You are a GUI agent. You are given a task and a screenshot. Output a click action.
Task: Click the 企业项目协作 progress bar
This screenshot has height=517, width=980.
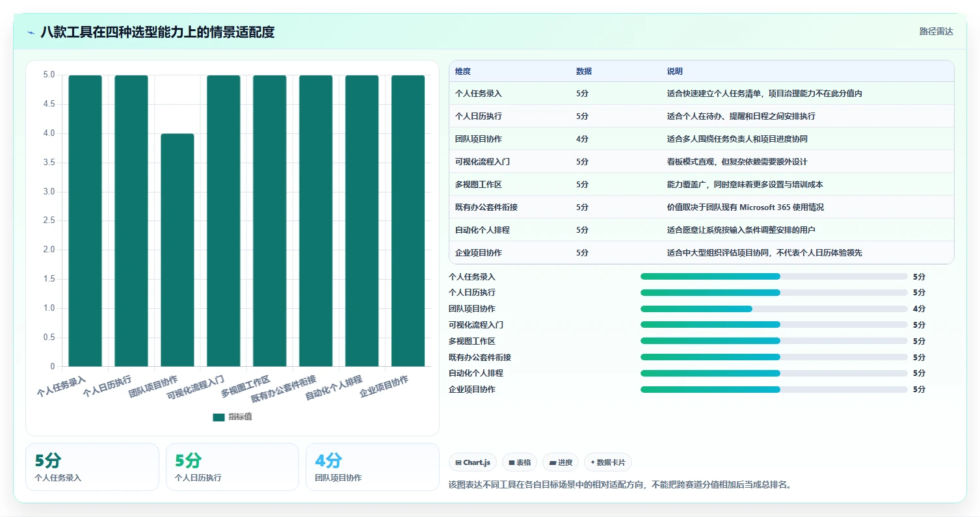774,390
